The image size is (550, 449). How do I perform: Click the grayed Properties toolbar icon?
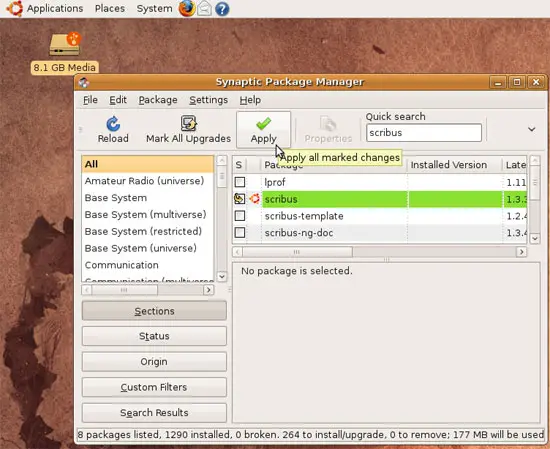pyautogui.click(x=328, y=123)
